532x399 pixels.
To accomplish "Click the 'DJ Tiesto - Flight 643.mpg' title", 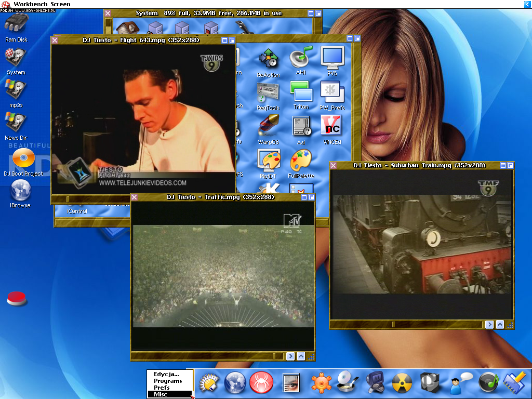I will pos(141,40).
